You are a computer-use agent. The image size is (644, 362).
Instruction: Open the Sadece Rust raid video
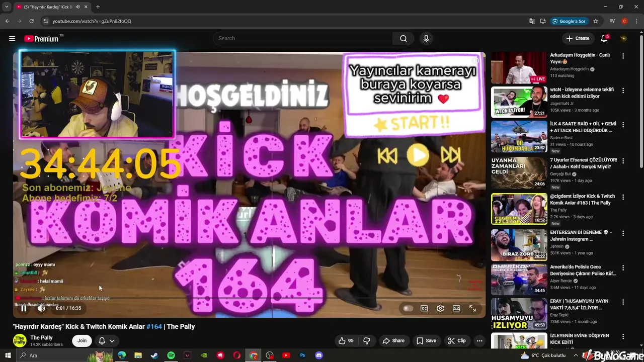[519, 136]
